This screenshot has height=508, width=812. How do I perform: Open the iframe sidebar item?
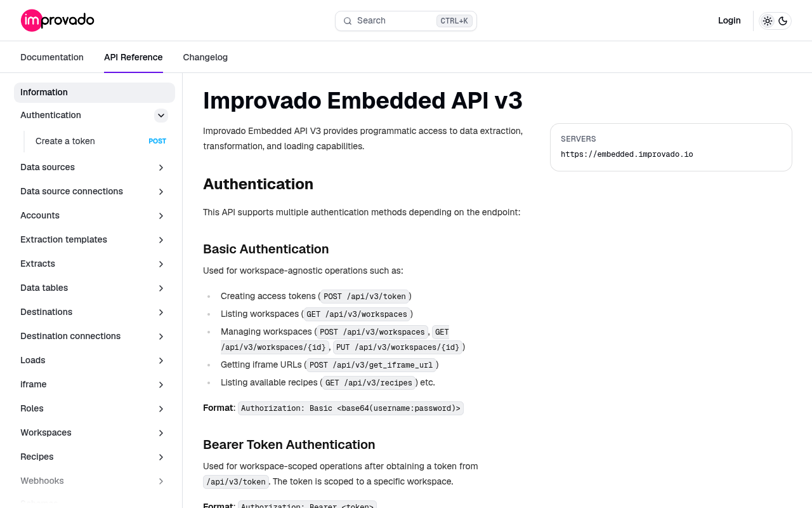pyautogui.click(x=34, y=384)
